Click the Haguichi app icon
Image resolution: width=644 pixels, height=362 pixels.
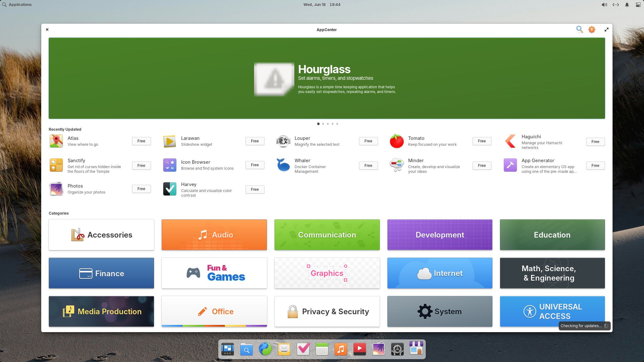[x=510, y=141]
